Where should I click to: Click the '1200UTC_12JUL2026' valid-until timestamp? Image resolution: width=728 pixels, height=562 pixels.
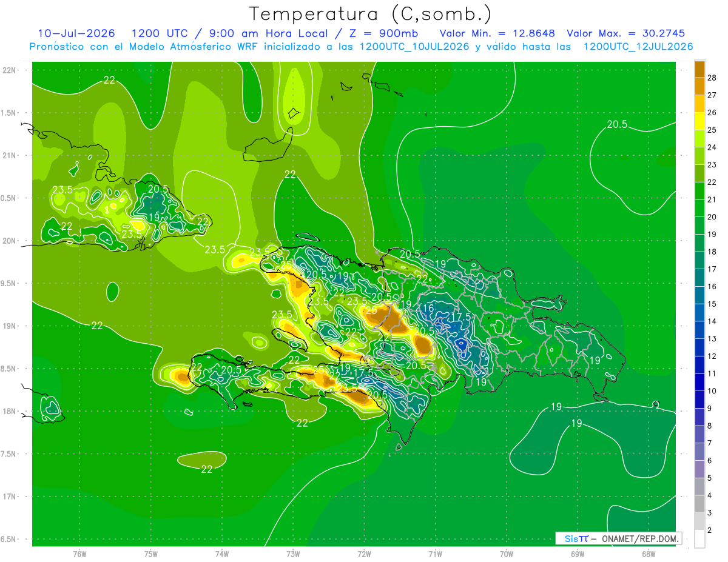[x=638, y=47]
